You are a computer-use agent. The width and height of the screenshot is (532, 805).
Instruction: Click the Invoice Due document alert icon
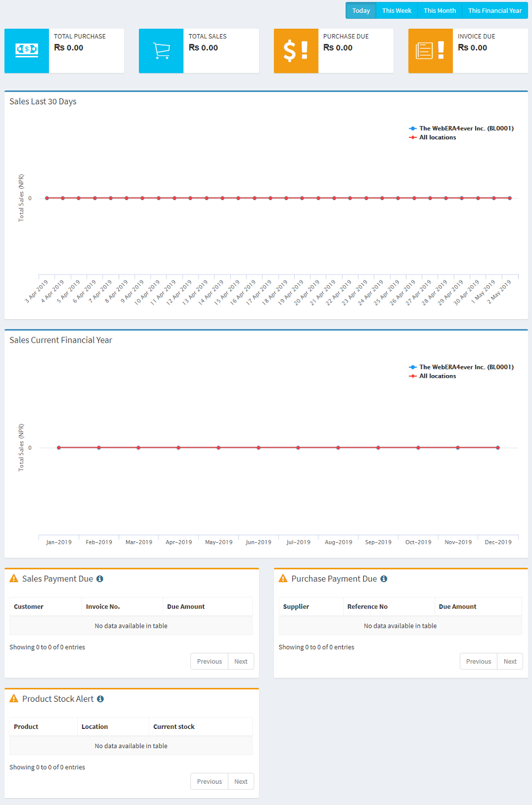coord(430,51)
